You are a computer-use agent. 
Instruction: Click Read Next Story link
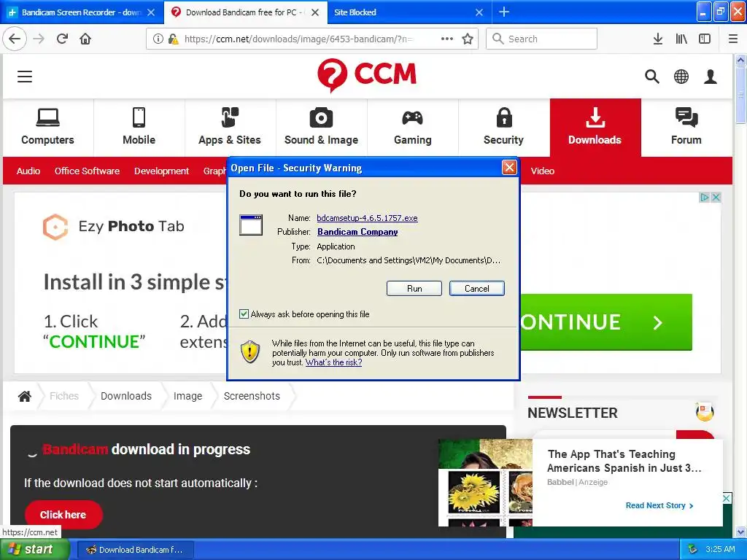point(659,506)
